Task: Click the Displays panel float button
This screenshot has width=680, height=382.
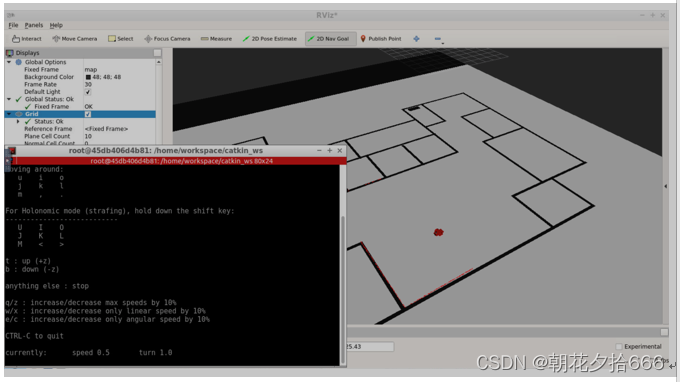Action: [157, 53]
